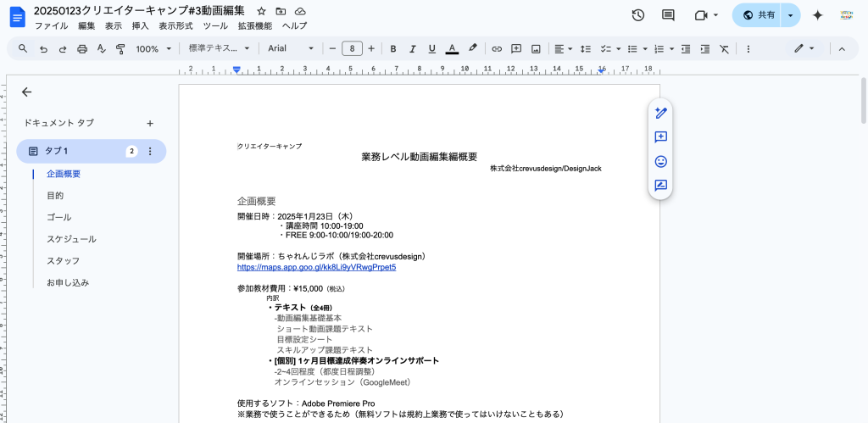Open the 挿入 menu
The height and width of the screenshot is (423, 868).
pos(141,26)
